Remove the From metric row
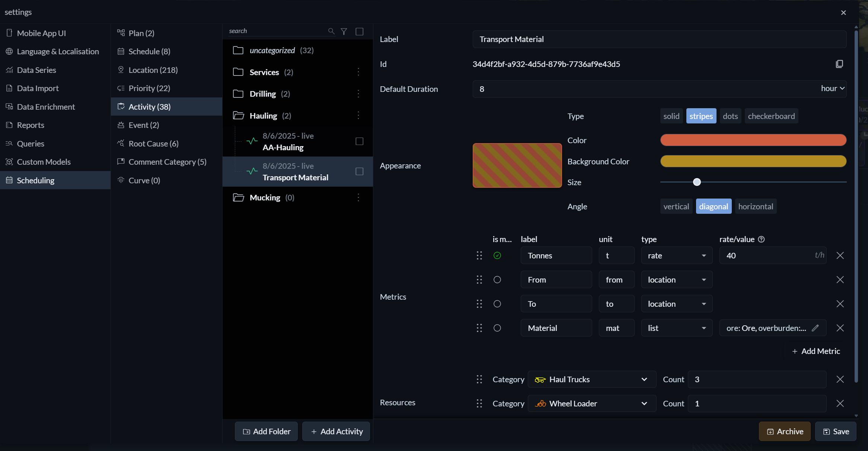Viewport: 868px width, 451px height. pyautogui.click(x=840, y=280)
